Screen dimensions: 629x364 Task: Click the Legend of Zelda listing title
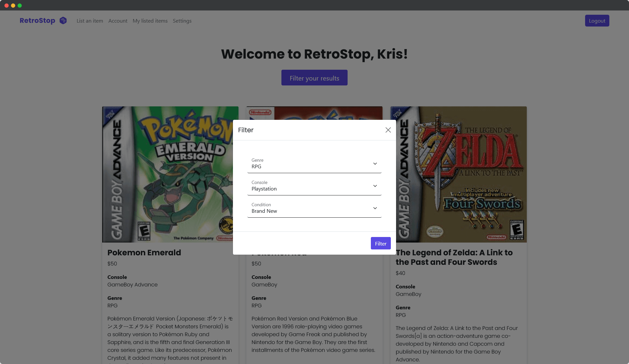point(454,257)
